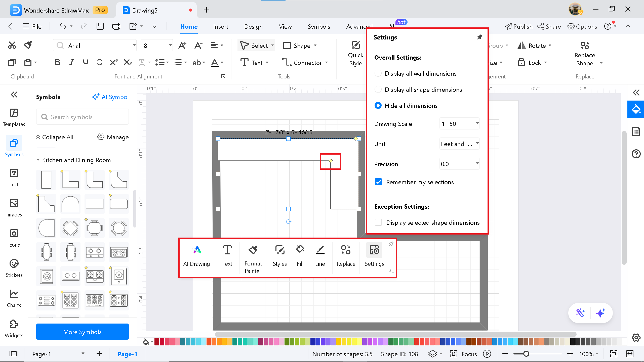Click the Save icon in the toolbar
This screenshot has width=644, height=362.
coord(100,26)
